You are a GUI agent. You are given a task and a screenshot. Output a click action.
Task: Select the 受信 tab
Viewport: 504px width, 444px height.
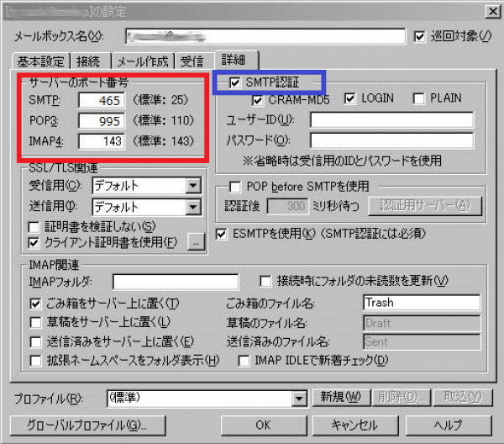192,61
